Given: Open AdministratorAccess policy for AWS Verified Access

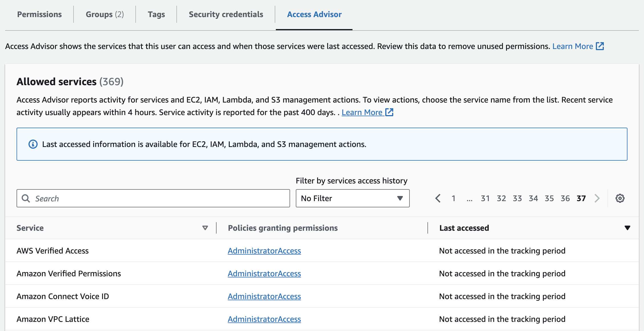Looking at the screenshot, I should tap(264, 251).
